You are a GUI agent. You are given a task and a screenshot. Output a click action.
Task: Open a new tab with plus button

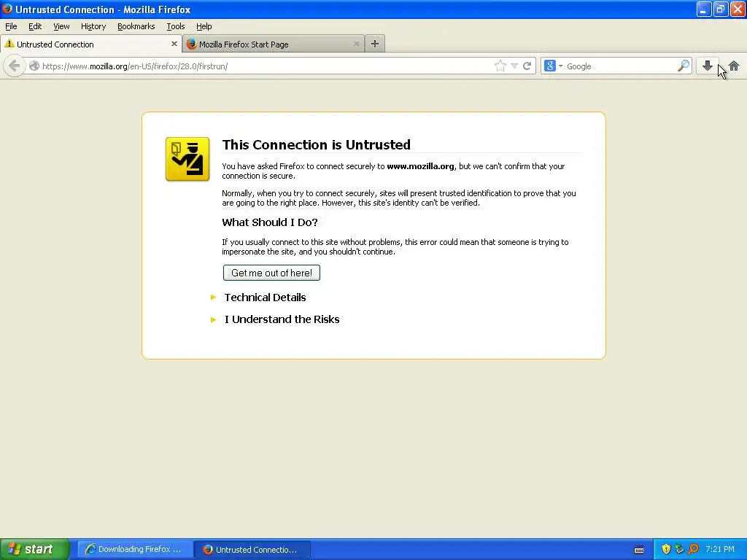[375, 44]
